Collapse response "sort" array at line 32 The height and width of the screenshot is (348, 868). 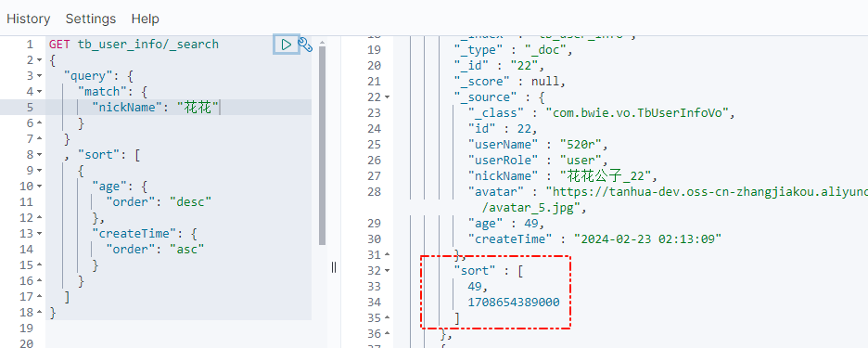pyautogui.click(x=387, y=271)
